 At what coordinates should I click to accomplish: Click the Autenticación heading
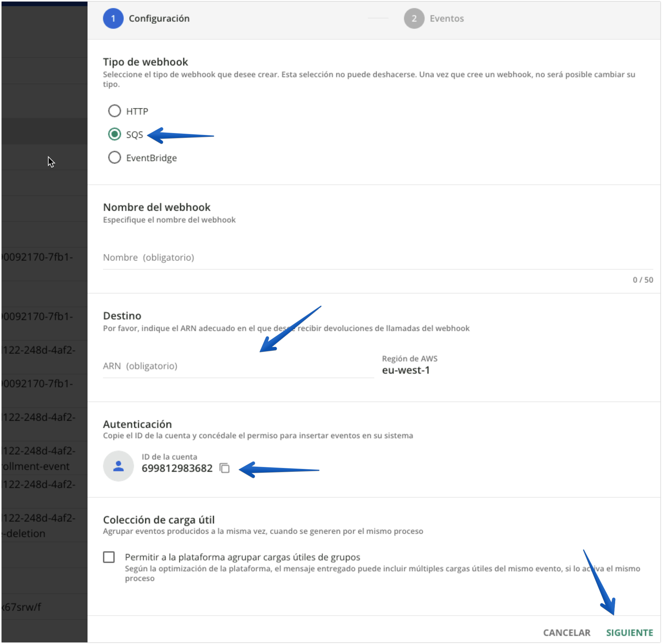pos(137,424)
